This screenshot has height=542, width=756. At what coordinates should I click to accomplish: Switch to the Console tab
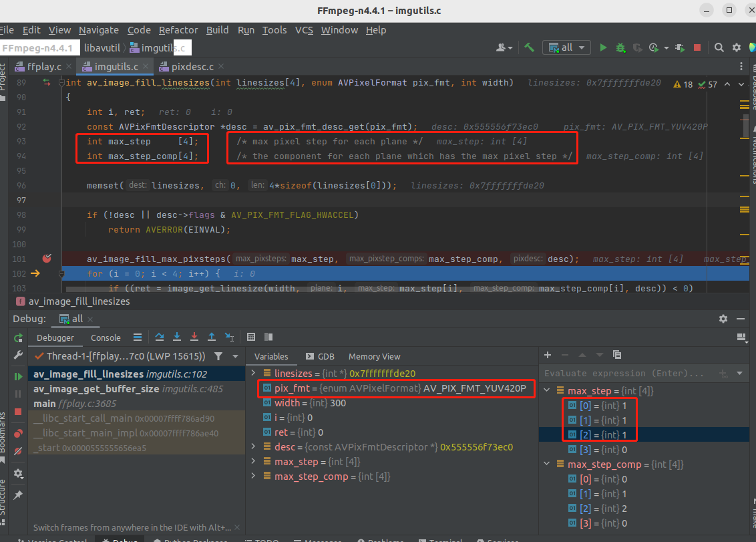[106, 337]
